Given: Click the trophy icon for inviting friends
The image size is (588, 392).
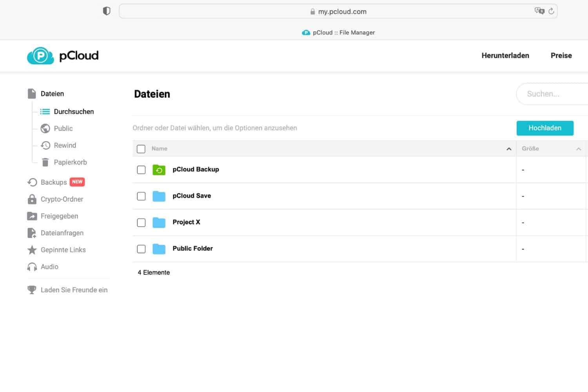Looking at the screenshot, I should tap(32, 290).
